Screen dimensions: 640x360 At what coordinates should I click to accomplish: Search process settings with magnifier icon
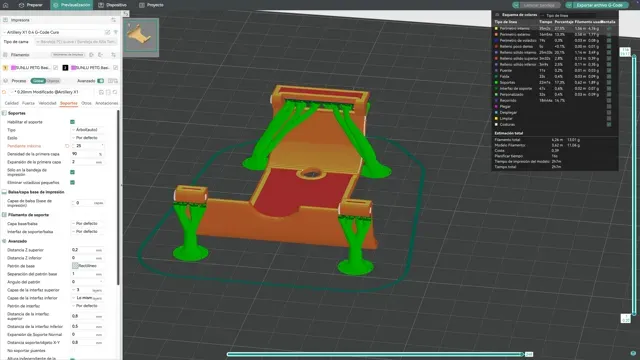115,92
